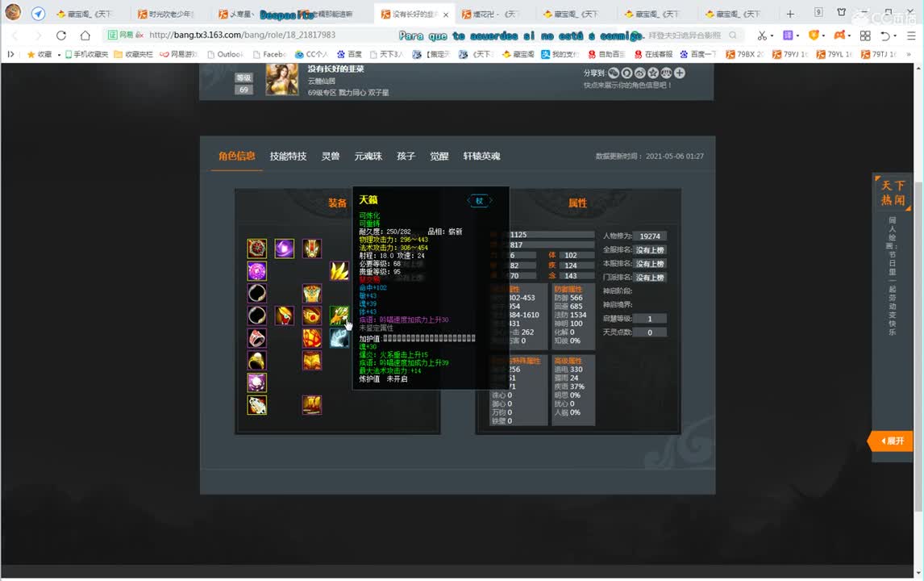
Task: Select the green staff weapon equipment slot
Action: click(339, 316)
